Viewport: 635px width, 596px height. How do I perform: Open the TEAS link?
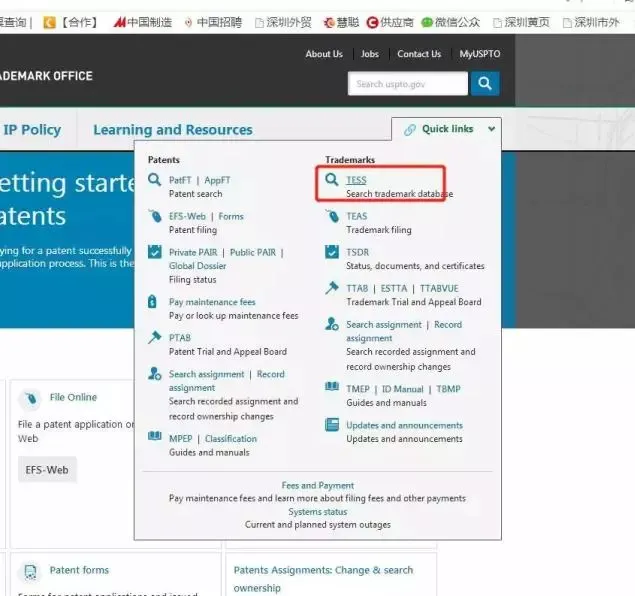(357, 216)
